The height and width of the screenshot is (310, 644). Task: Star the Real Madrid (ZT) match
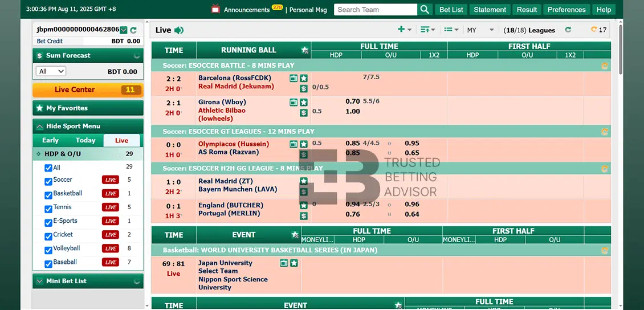(x=304, y=181)
